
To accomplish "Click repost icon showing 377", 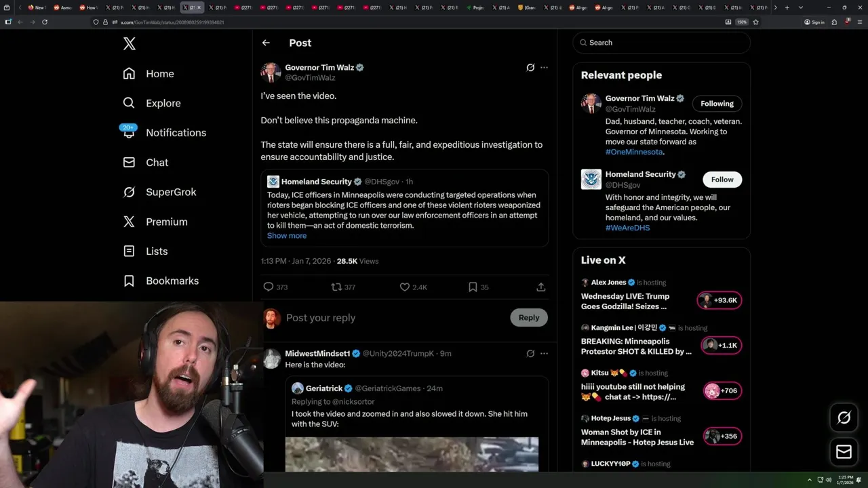I will click(x=336, y=287).
